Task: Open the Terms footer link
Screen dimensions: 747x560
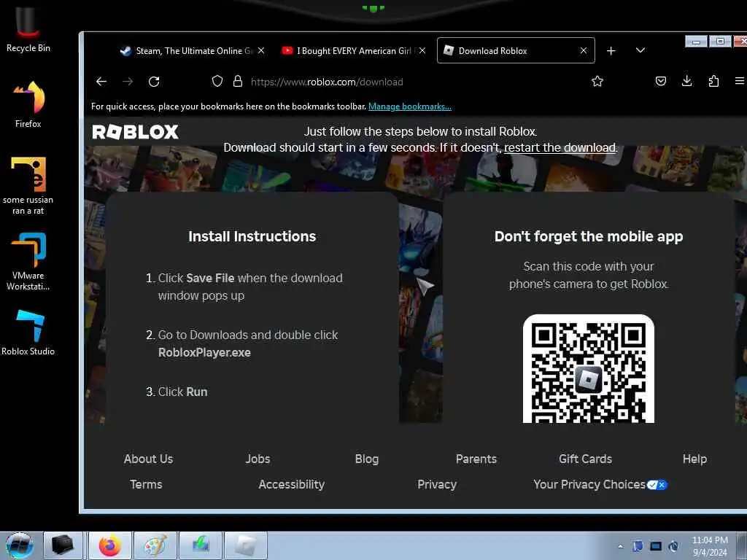Action: coord(146,484)
